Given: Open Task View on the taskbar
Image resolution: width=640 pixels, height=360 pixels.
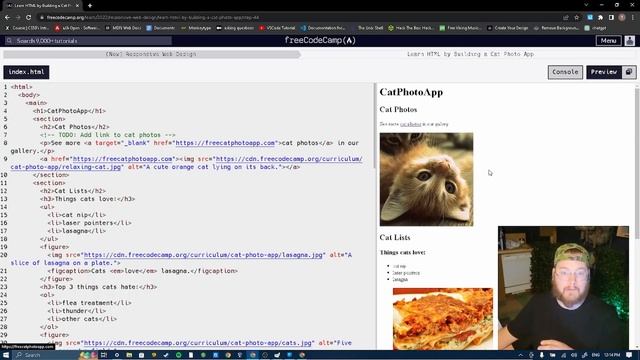Looking at the screenshot, I should click(104, 355).
